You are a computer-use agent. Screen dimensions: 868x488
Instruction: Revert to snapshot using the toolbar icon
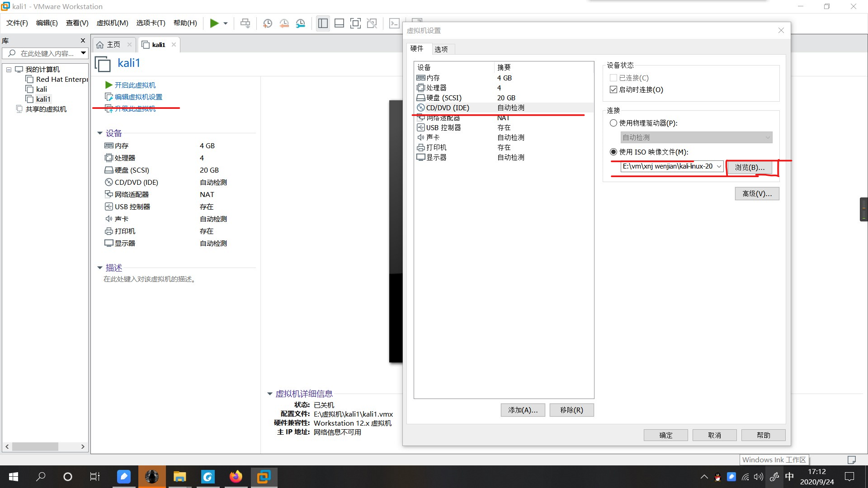[284, 23]
